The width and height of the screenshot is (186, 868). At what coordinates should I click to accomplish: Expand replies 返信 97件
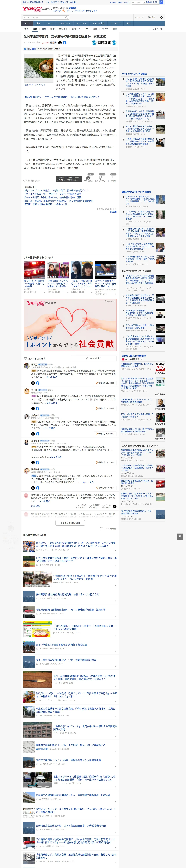point(35,506)
